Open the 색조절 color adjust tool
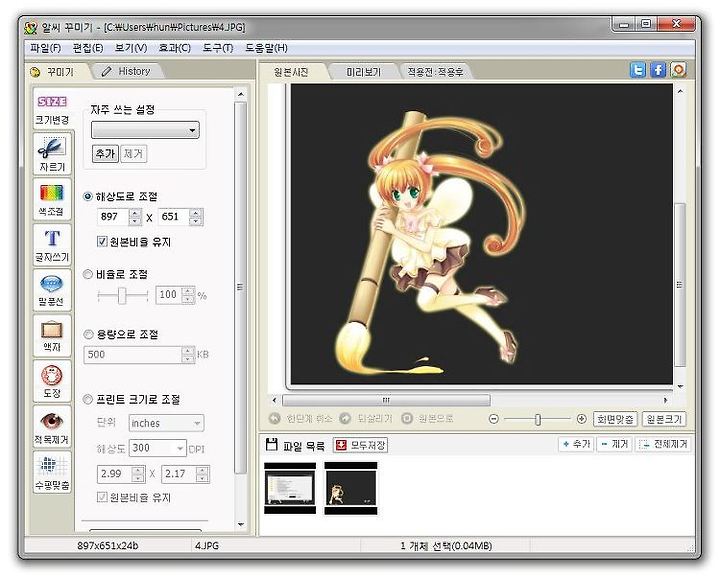 tap(52, 200)
